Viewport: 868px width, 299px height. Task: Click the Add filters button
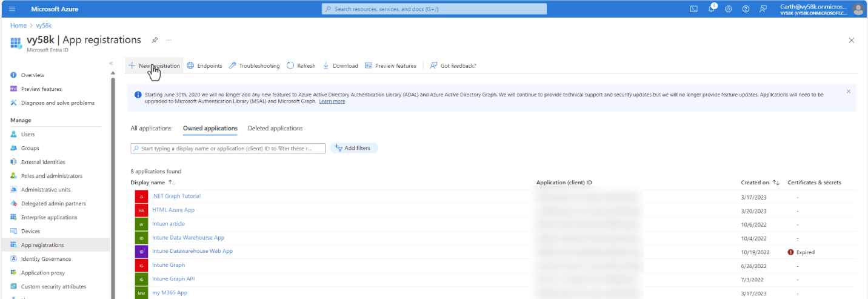tap(354, 148)
